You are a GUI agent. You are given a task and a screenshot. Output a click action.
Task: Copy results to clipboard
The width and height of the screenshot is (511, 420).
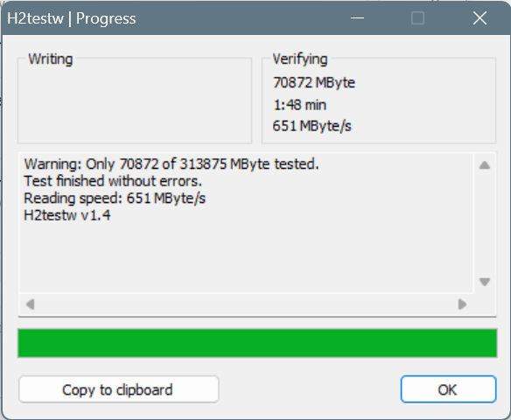pos(119,389)
